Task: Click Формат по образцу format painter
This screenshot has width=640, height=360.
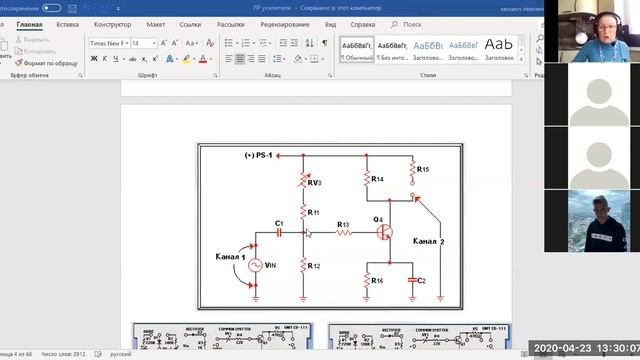Action: coord(46,63)
